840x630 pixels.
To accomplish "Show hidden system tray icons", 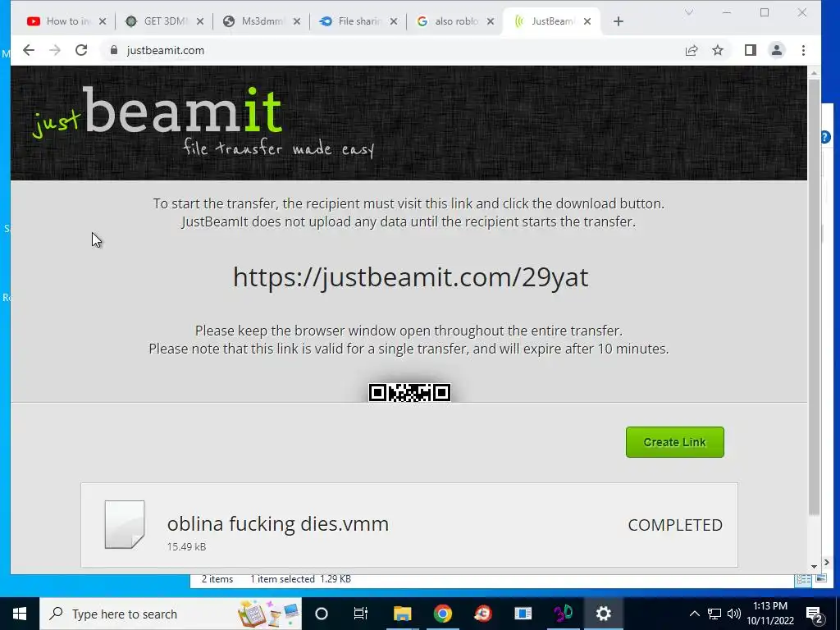I will click(694, 614).
